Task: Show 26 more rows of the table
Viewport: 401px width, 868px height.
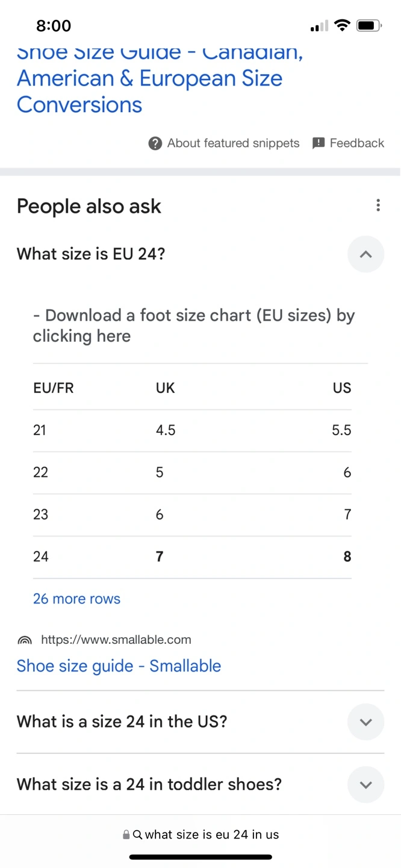Action: click(x=76, y=599)
